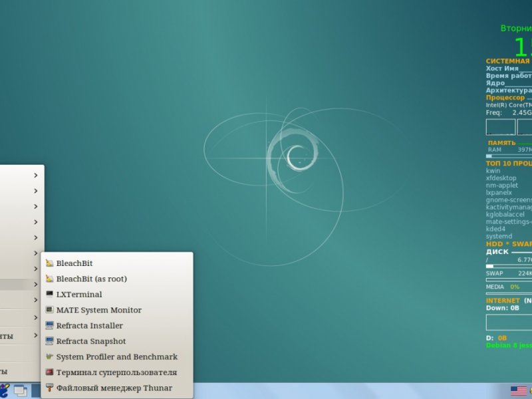This screenshot has width=532, height=399.
Task: Open Терминал суперпользователя entry
Action: [x=117, y=372]
